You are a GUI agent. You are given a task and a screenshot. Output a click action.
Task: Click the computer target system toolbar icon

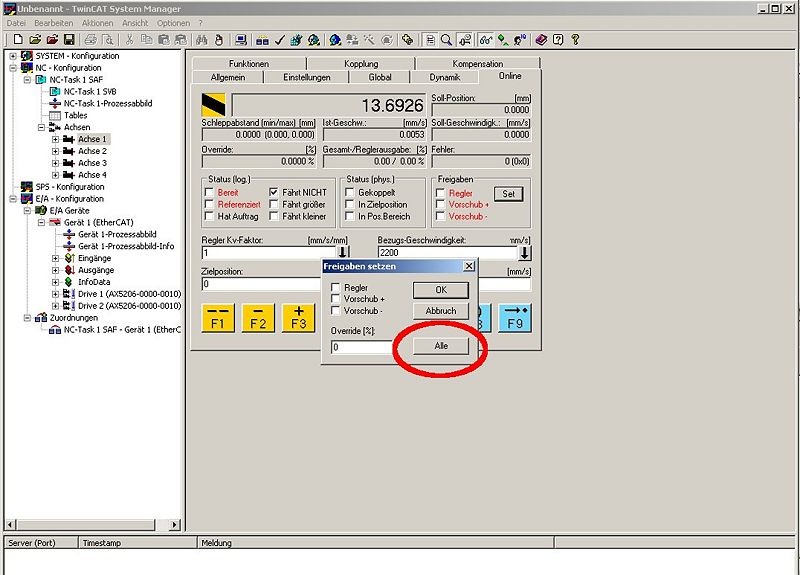(x=241, y=39)
